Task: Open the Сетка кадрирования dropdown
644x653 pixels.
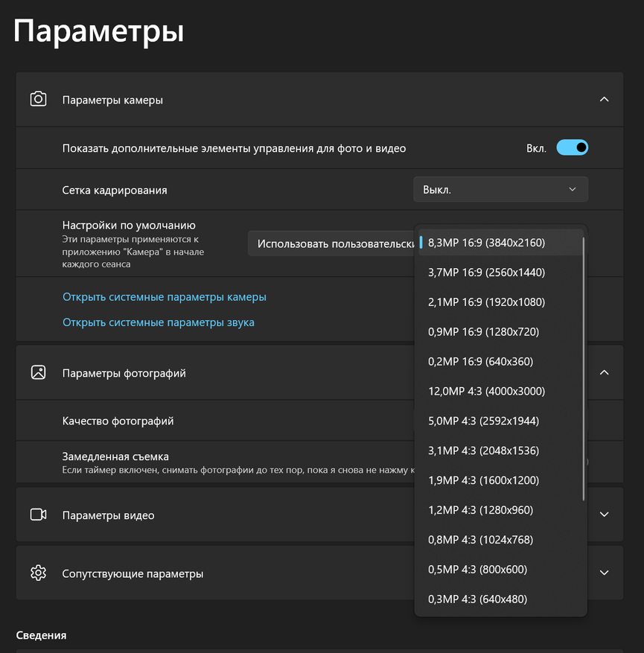Action: 500,189
